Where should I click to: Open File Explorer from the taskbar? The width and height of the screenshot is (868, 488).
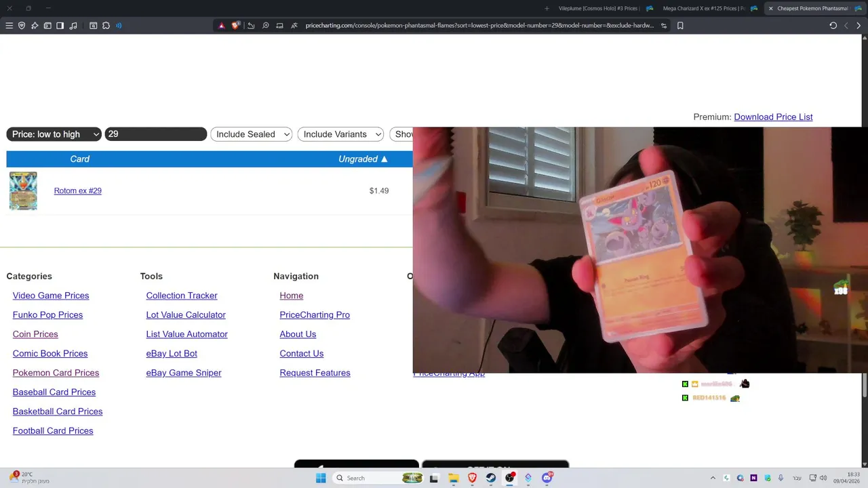454,478
